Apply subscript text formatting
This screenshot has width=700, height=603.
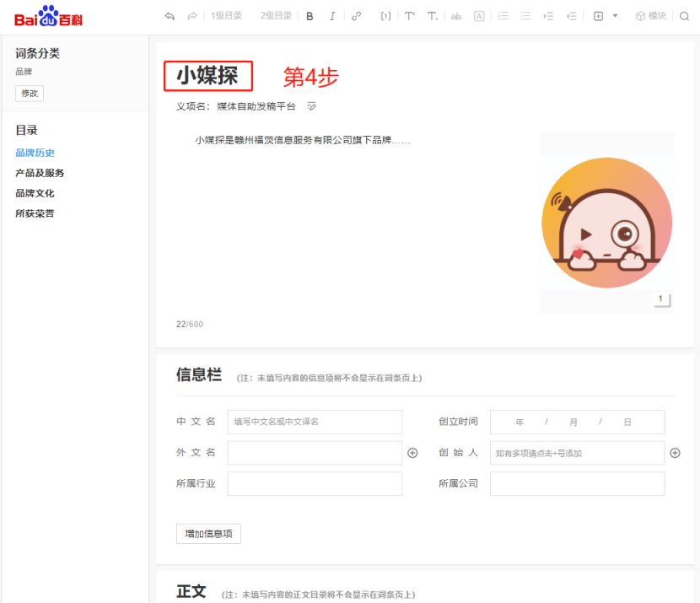pyautogui.click(x=433, y=17)
